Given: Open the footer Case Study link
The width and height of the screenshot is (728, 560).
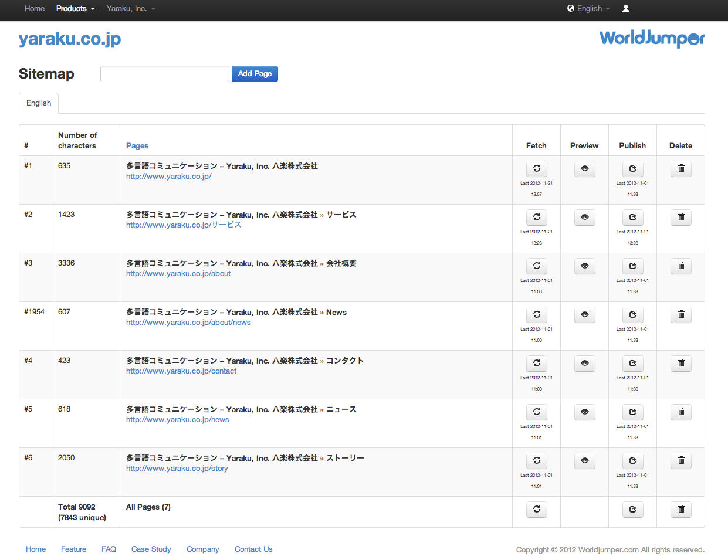Looking at the screenshot, I should (151, 549).
